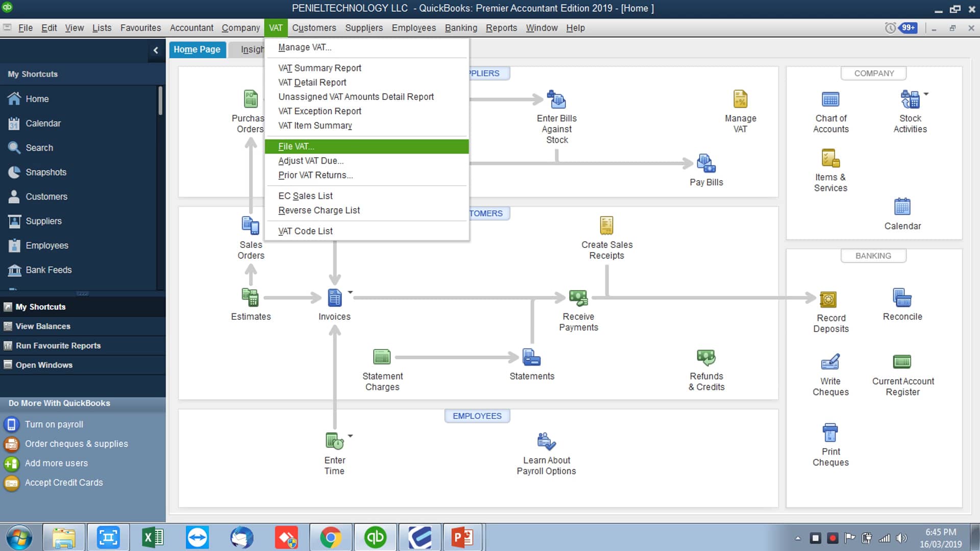Viewport: 980px width, 551px height.
Task: Click Learn About Payroll Options icon
Action: click(546, 441)
